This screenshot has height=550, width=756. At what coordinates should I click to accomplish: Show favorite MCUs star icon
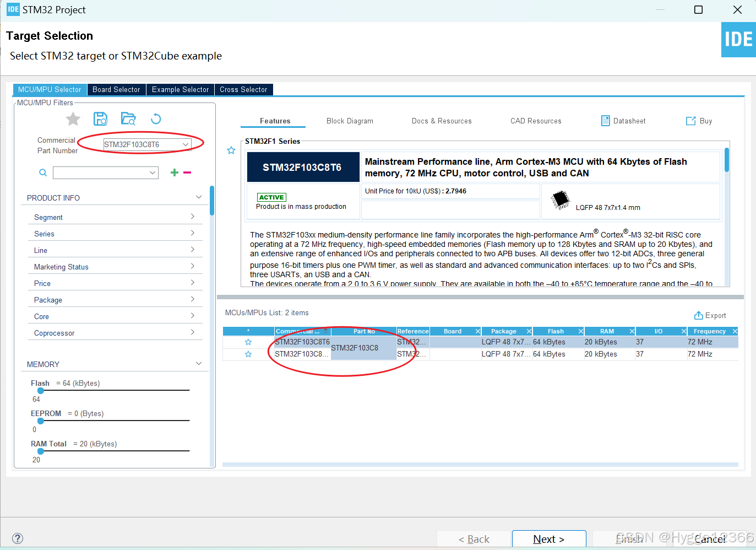[x=73, y=119]
